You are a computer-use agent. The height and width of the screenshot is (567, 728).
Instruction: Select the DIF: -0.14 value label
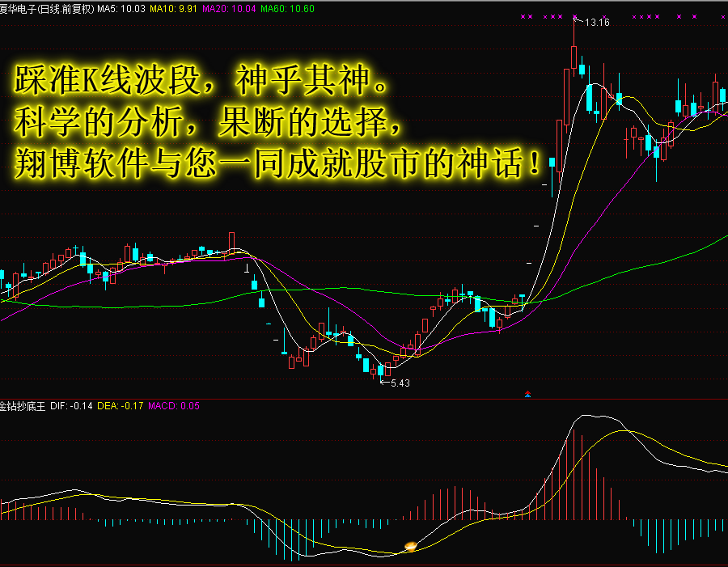71,406
